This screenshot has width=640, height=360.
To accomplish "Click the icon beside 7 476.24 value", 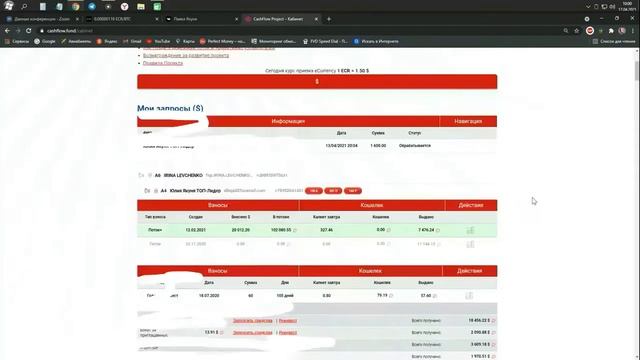I will click(x=438, y=230).
